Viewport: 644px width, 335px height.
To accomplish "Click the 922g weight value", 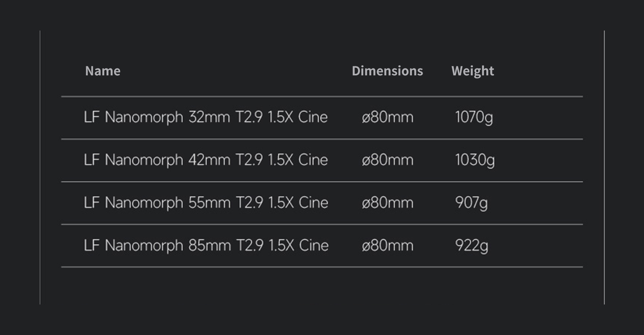I will pos(471,245).
